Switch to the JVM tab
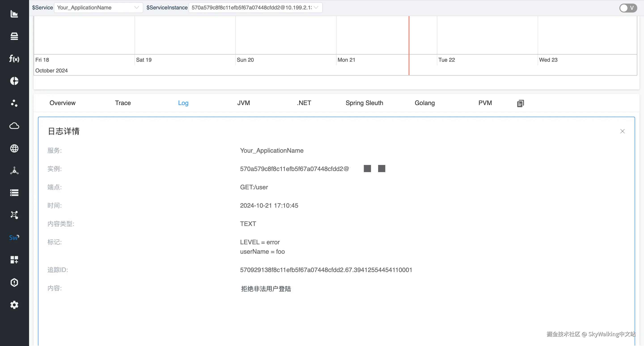 (244, 103)
